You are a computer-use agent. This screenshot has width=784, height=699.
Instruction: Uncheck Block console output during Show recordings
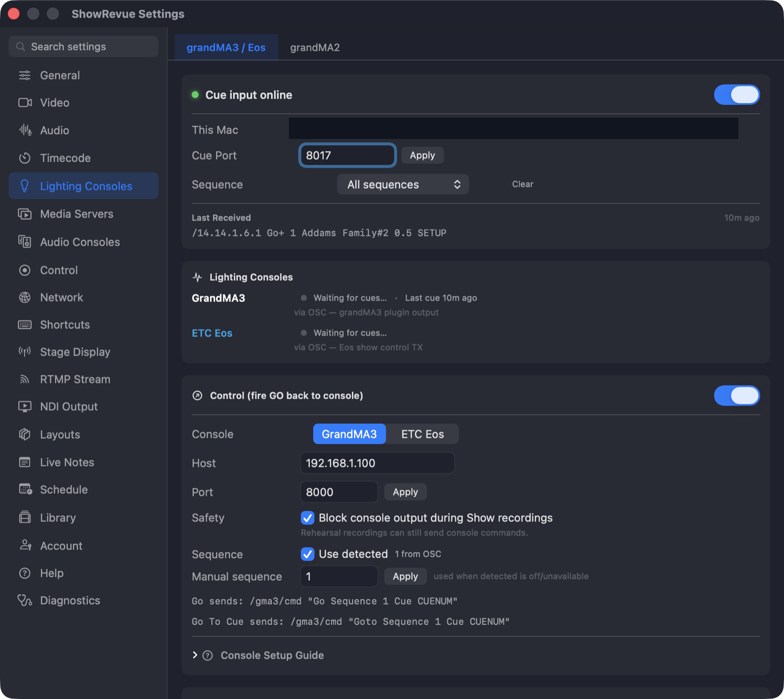coord(308,518)
